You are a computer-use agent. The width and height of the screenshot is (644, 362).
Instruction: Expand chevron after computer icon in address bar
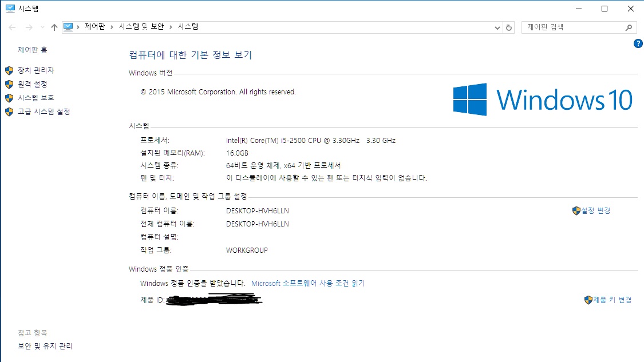(78, 27)
